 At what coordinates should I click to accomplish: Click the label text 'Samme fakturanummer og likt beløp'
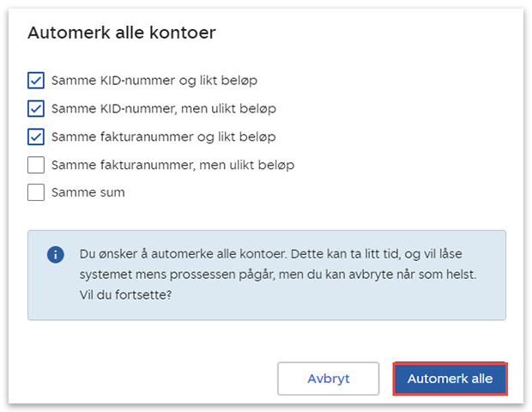pyautogui.click(x=163, y=136)
